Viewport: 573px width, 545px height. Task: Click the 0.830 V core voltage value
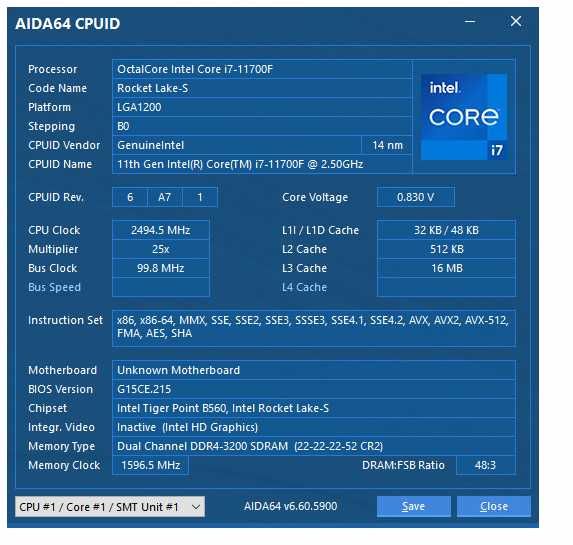(x=415, y=197)
